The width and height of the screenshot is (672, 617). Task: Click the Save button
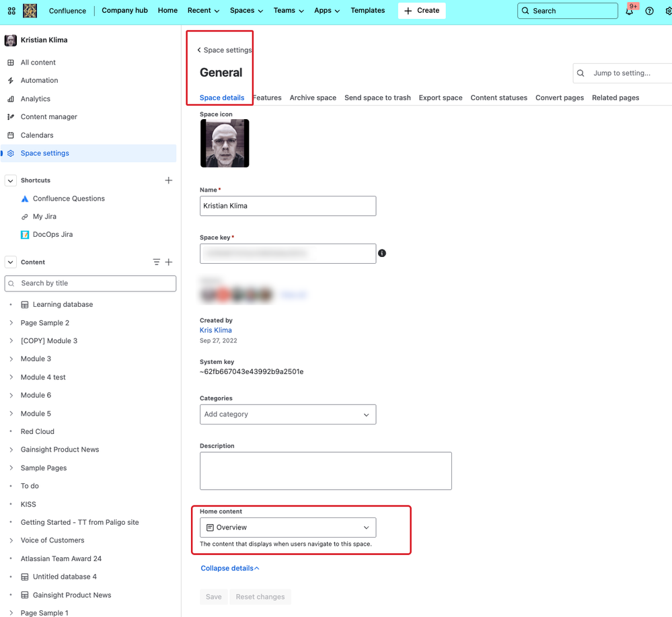pyautogui.click(x=213, y=597)
